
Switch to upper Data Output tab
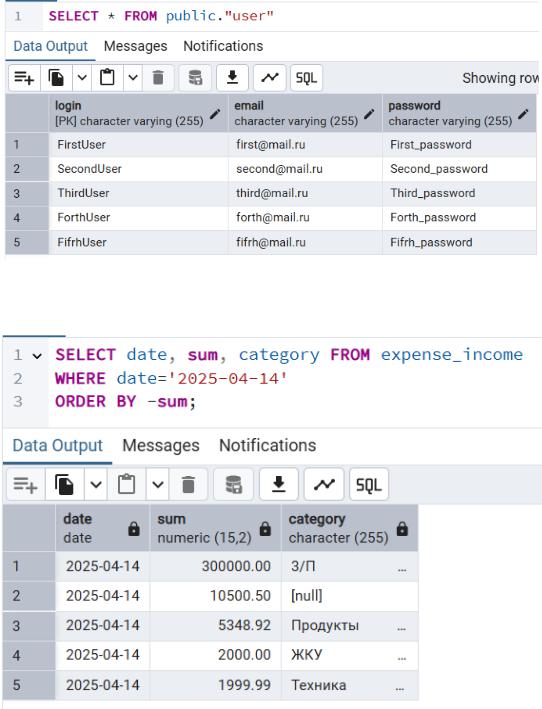[51, 46]
